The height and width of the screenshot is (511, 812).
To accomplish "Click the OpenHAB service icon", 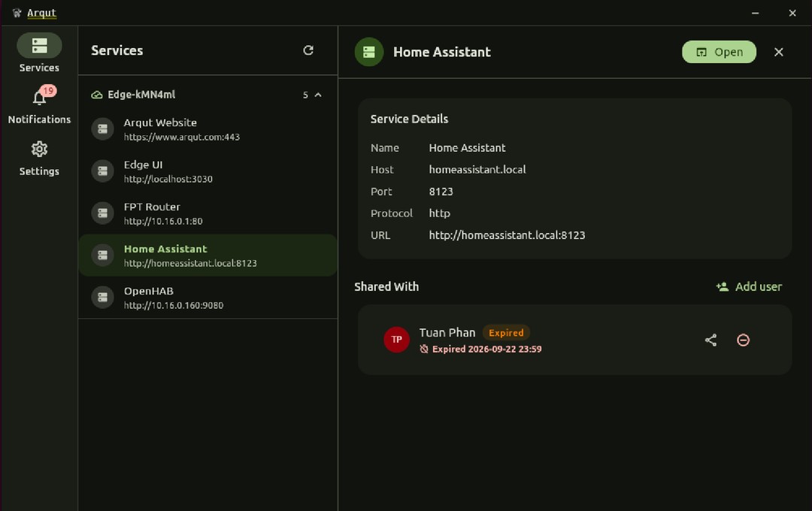I will click(102, 297).
